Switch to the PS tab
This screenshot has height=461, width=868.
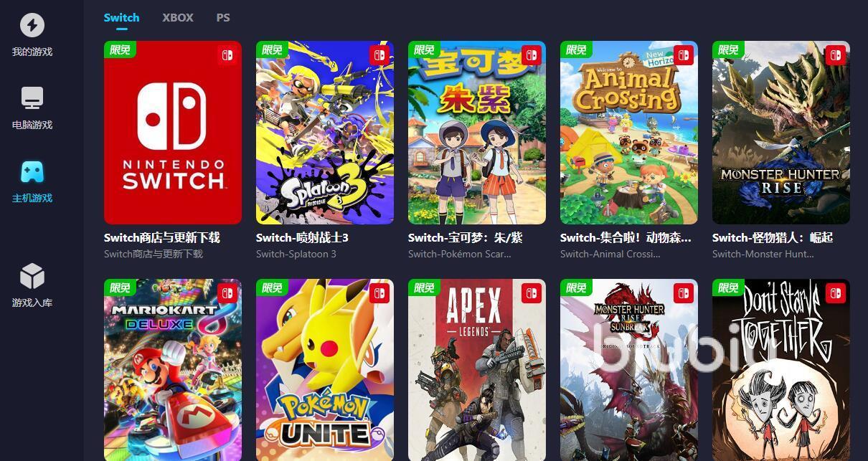pyautogui.click(x=223, y=17)
